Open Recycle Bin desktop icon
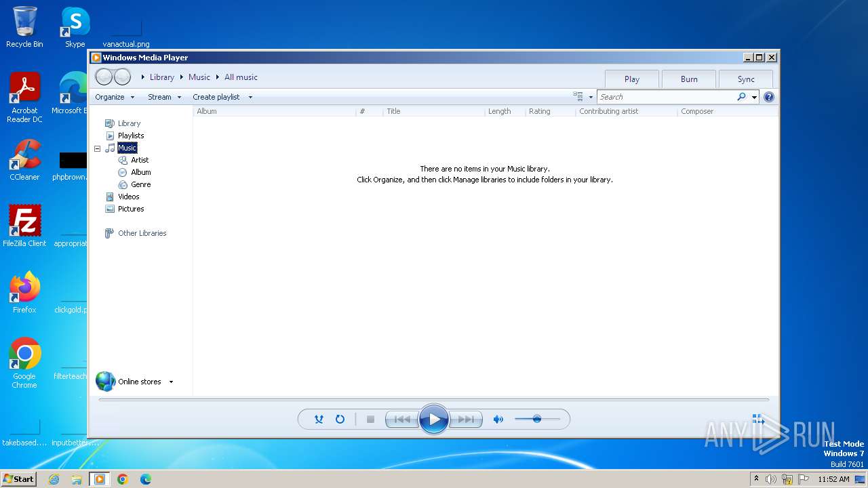The image size is (868, 488). [x=24, y=27]
